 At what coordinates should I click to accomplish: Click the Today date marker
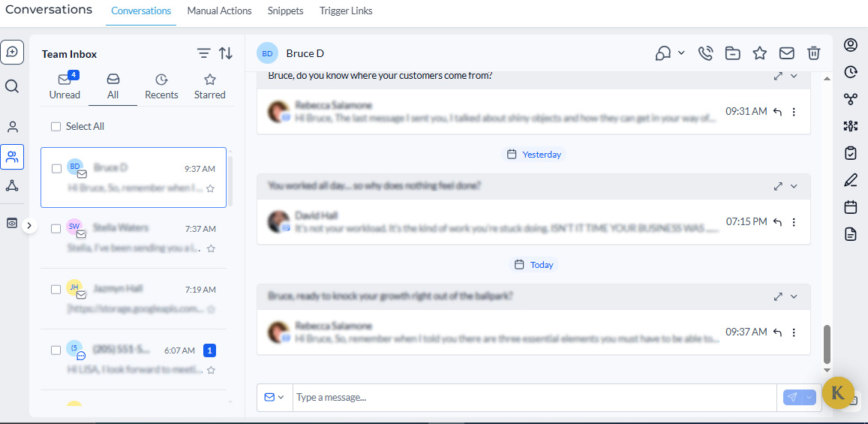533,265
